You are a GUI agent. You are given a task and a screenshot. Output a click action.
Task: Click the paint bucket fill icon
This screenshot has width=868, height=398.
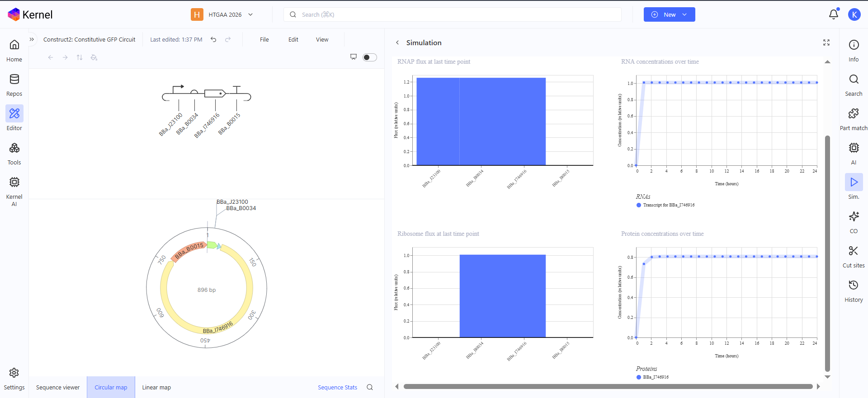coord(94,57)
